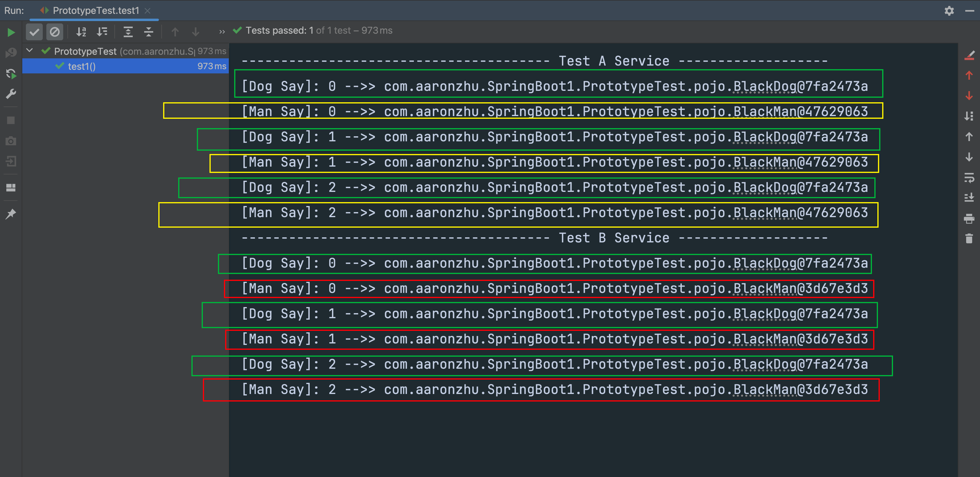The height and width of the screenshot is (477, 980).
Task: Collapse all test nodes
Action: pyautogui.click(x=148, y=32)
